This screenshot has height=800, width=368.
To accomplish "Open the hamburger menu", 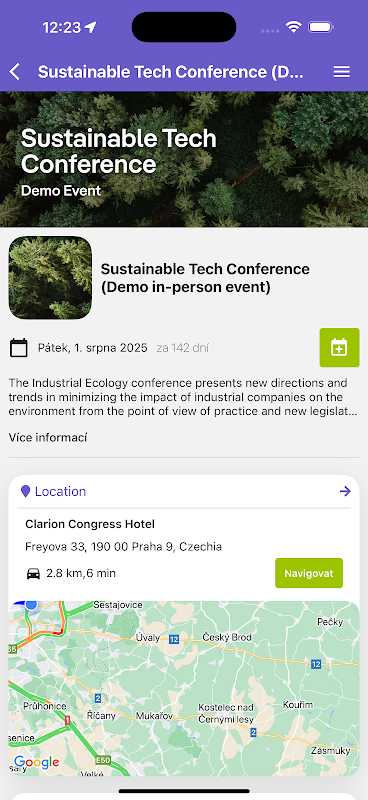I will tap(341, 72).
